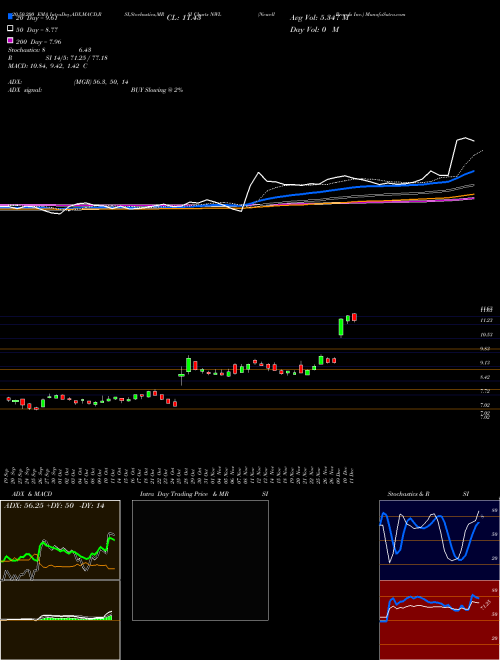The height and width of the screenshot is (660, 500).
Task: Click the 9.12 price axis label
Action: pyautogui.click(x=487, y=362)
